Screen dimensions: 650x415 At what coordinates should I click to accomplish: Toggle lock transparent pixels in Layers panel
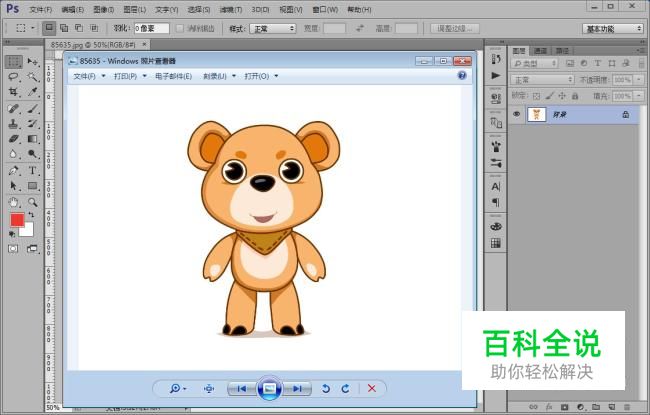click(536, 96)
